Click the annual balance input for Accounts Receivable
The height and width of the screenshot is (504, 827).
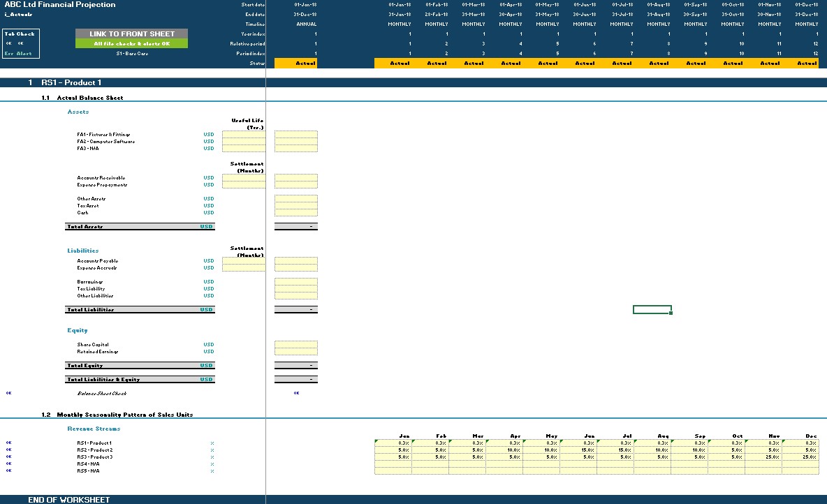(296, 178)
